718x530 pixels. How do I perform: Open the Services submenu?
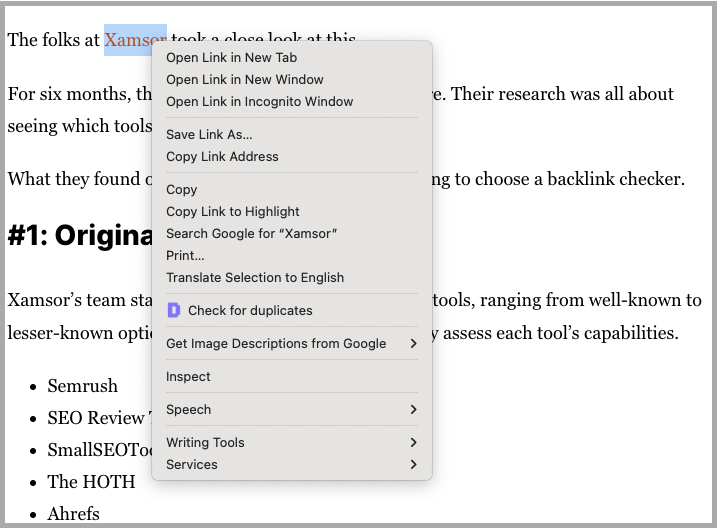point(292,464)
